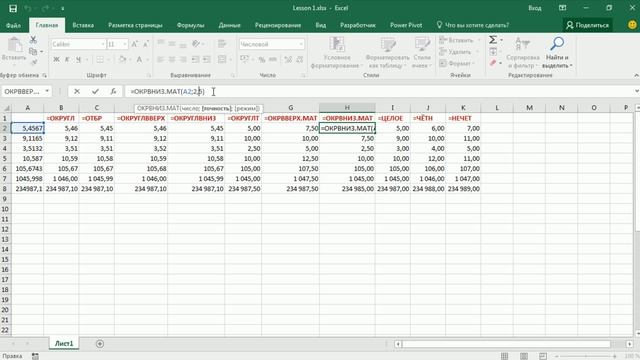
Task: Click the eraser Clear icon
Action: (x=493, y=63)
